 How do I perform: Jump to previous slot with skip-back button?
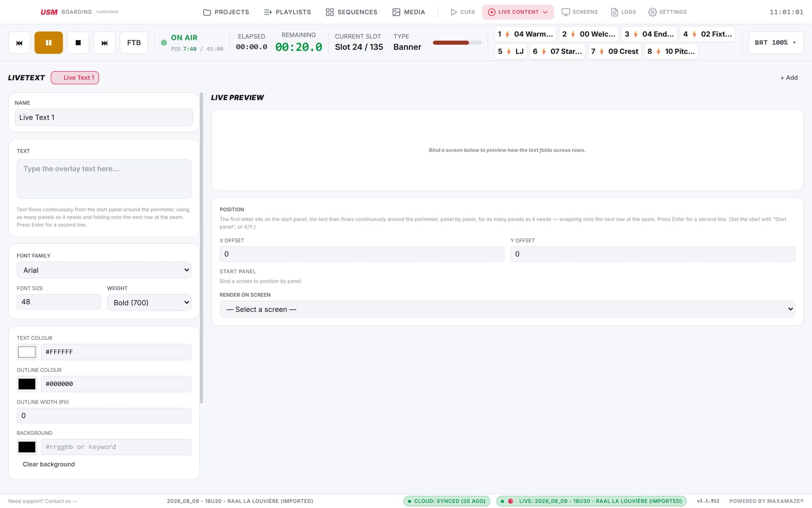(19, 43)
